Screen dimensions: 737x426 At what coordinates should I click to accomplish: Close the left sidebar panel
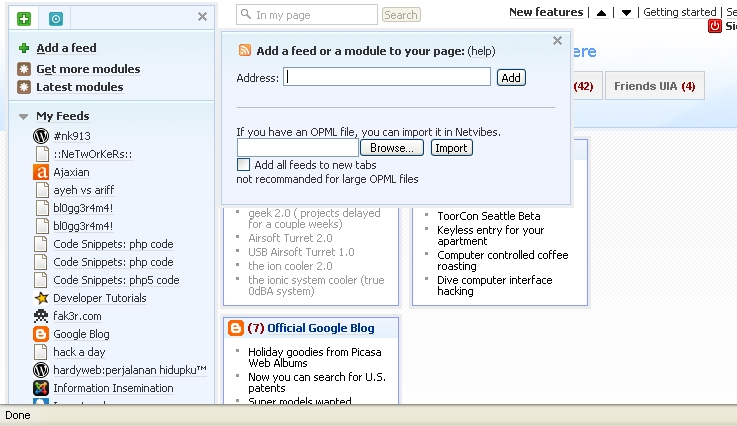203,17
